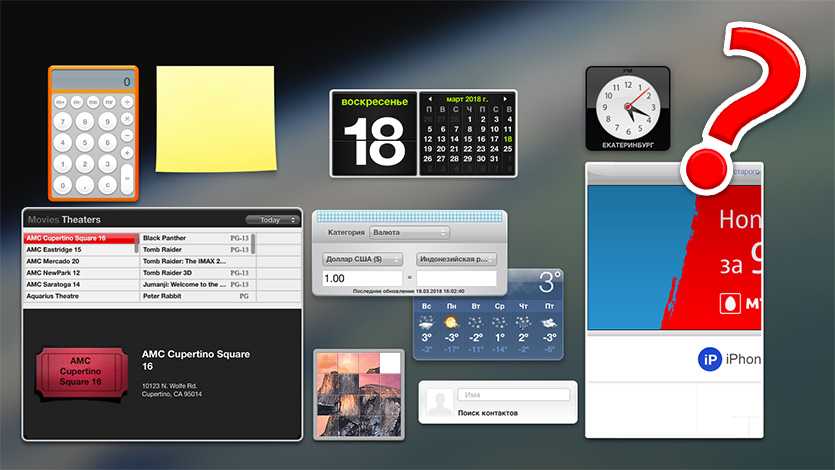Expand the Индонезийская target currency dropdown
The width and height of the screenshot is (835, 470).
[x=456, y=258]
